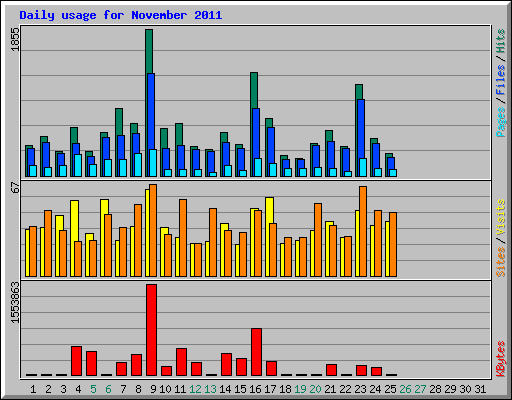This screenshot has height=400, width=512.
Task: Click the yellow Visits legend label
Action: pyautogui.click(x=500, y=218)
